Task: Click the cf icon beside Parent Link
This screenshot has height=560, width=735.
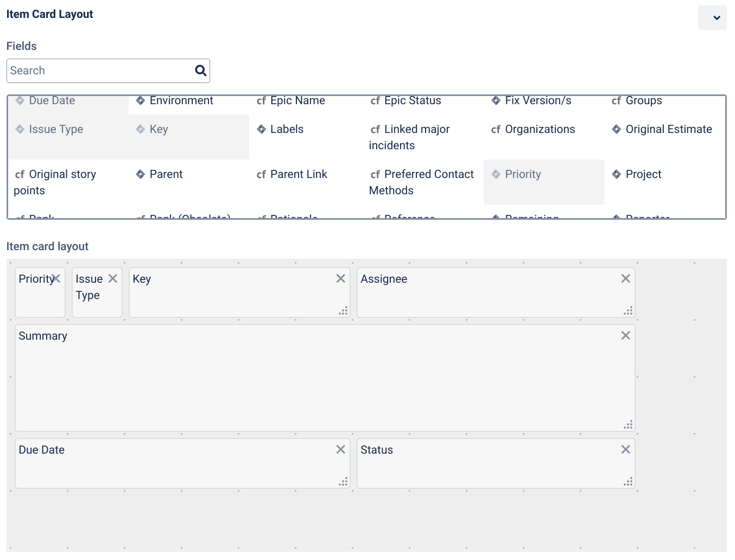Action: pyautogui.click(x=261, y=175)
